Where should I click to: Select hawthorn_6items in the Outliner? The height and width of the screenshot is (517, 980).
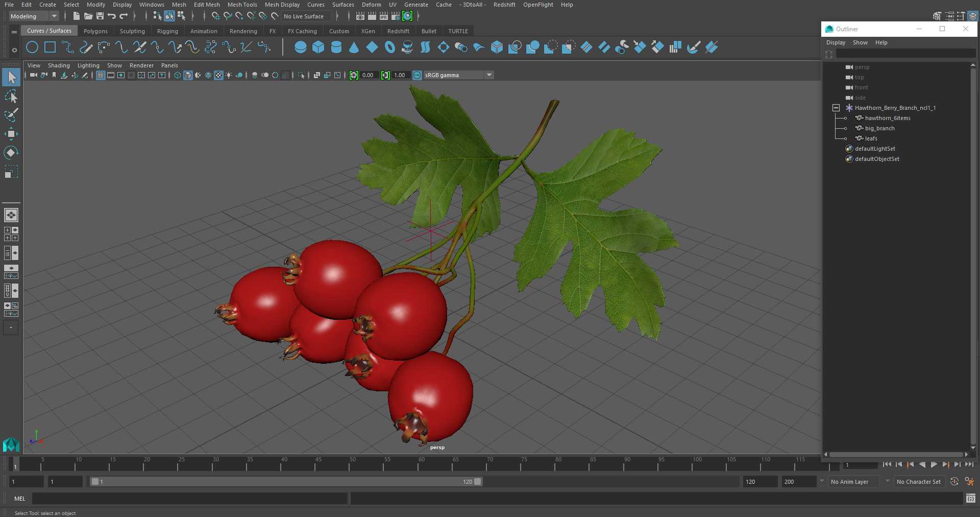tap(887, 118)
